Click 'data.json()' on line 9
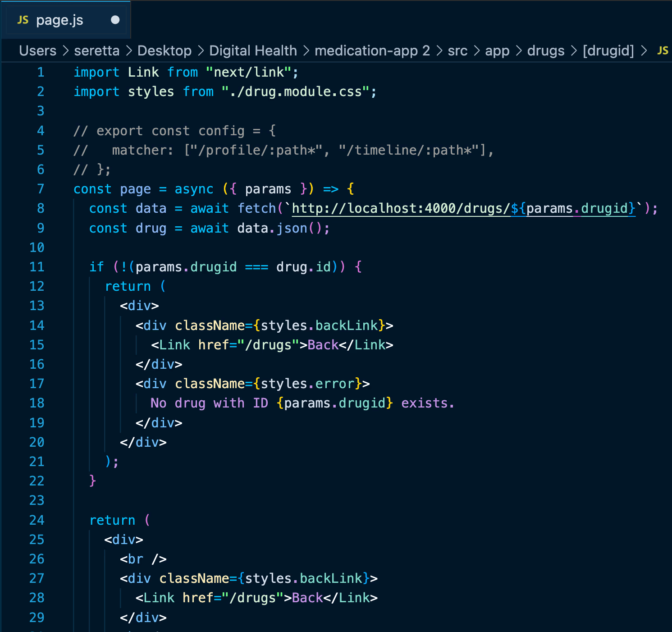Viewport: 672px width, 632px height. pyautogui.click(x=279, y=228)
